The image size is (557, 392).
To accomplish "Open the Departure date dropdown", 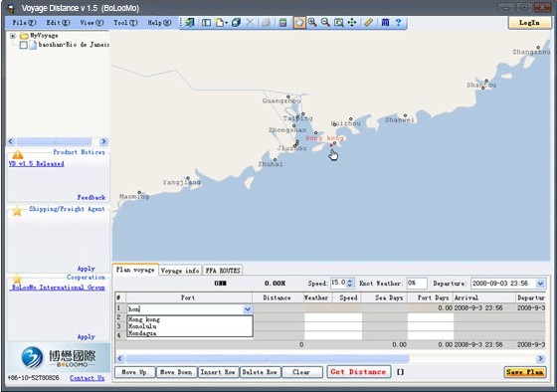I will 540,284.
